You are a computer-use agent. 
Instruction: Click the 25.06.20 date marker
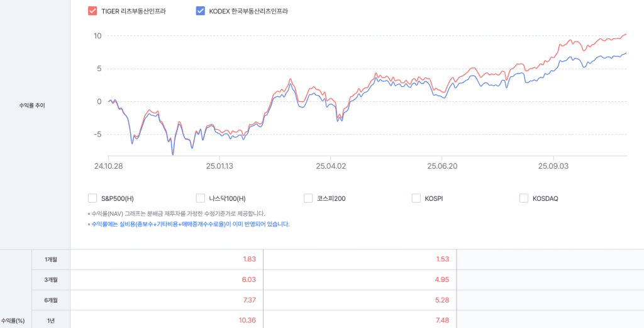[x=442, y=166]
